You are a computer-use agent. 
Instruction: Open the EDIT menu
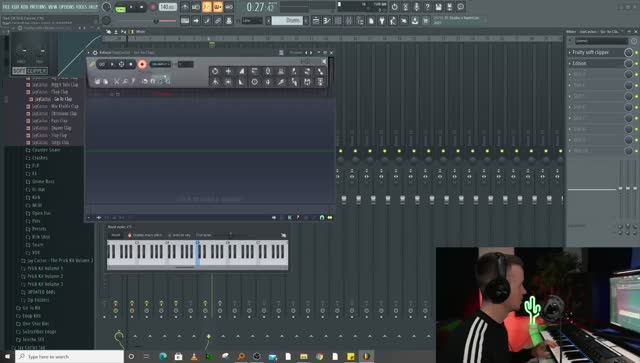[16, 7]
